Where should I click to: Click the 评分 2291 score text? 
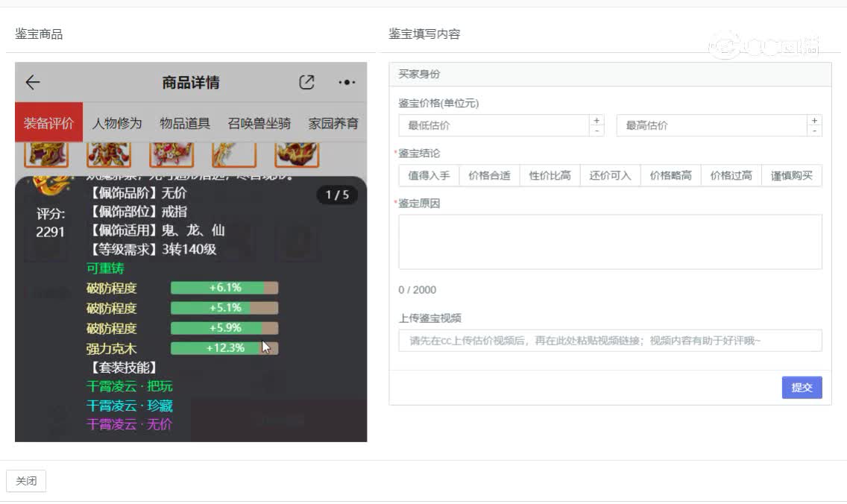click(x=50, y=223)
